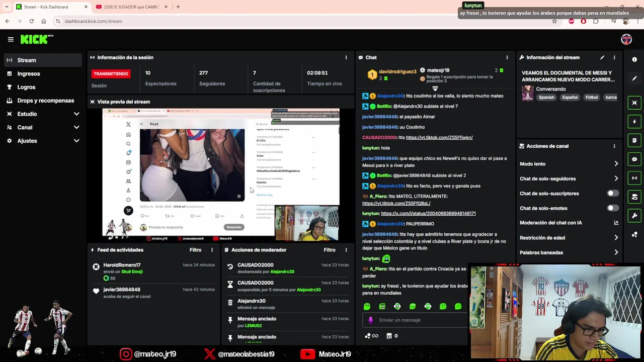Open the A_Piero tiktok ZS5FfQBsL link
The height and width of the screenshot is (362, 644).
coord(396,204)
